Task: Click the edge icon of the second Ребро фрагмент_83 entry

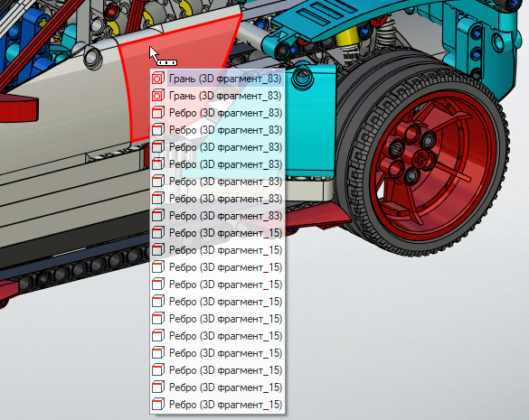Action: pyautogui.click(x=158, y=130)
